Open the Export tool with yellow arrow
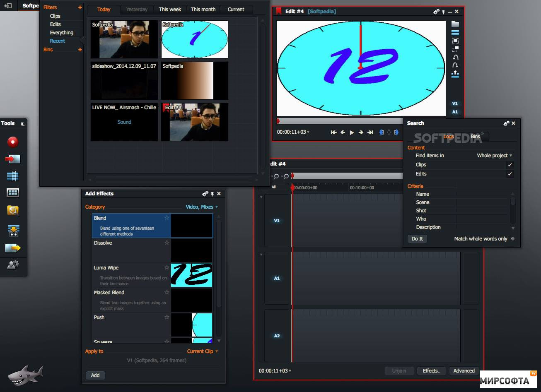Screen dimensions: 541x392 (x=13, y=248)
